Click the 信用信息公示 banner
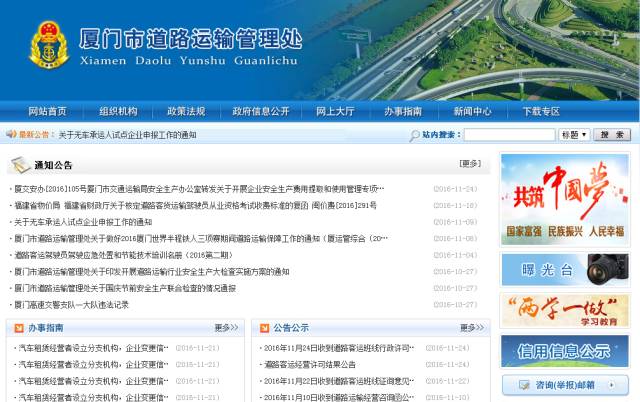The height and width of the screenshot is (402, 640). point(565,351)
